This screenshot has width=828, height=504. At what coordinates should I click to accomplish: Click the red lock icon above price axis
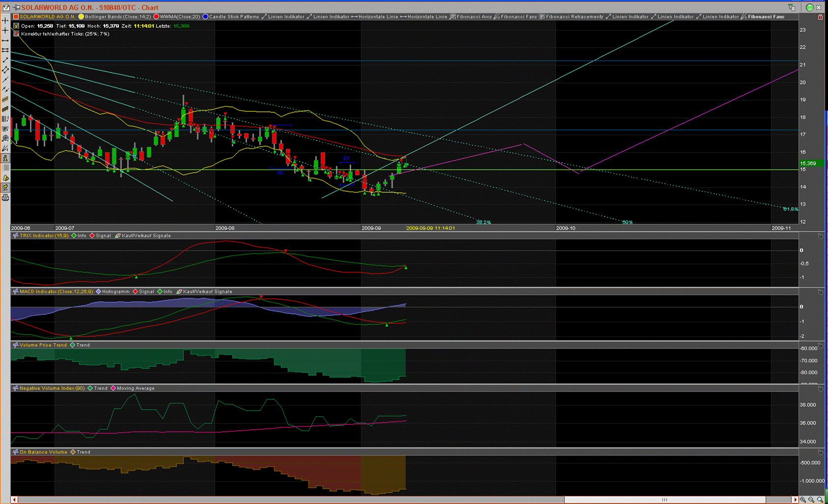820,17
